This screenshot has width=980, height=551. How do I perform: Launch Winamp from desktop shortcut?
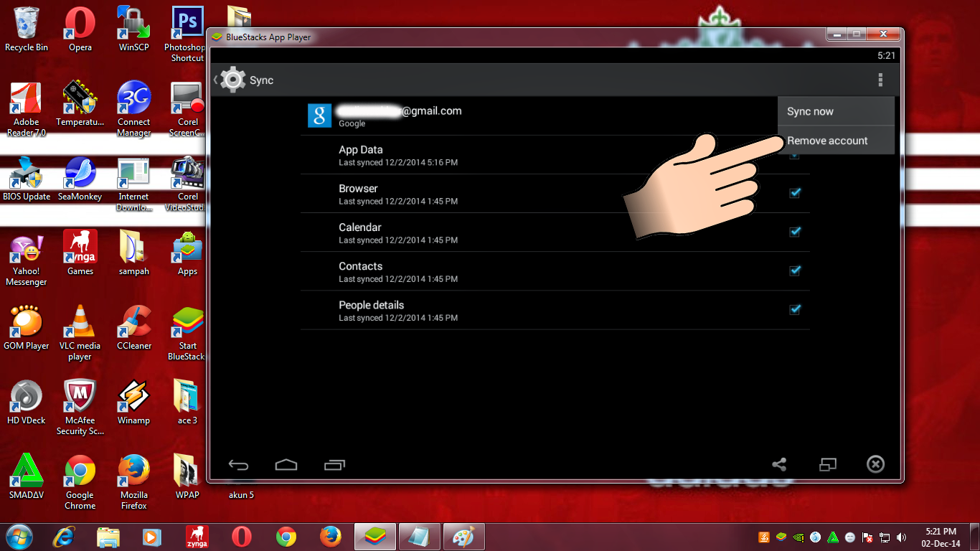click(133, 402)
